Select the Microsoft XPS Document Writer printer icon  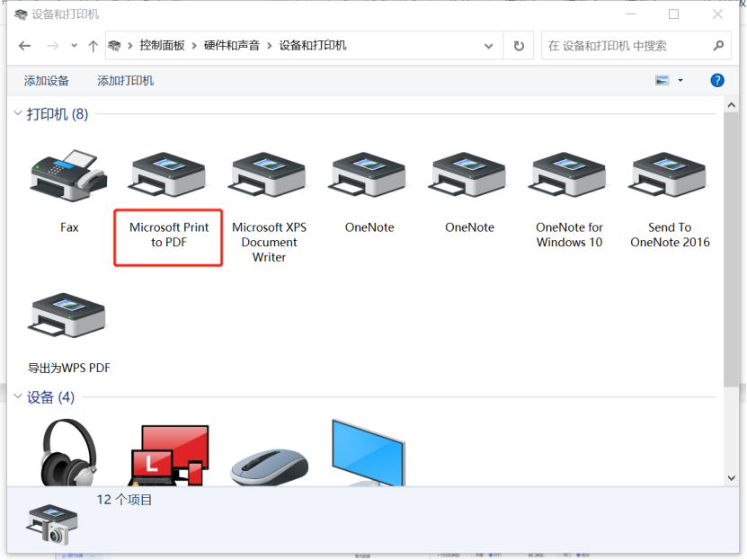pos(268,175)
